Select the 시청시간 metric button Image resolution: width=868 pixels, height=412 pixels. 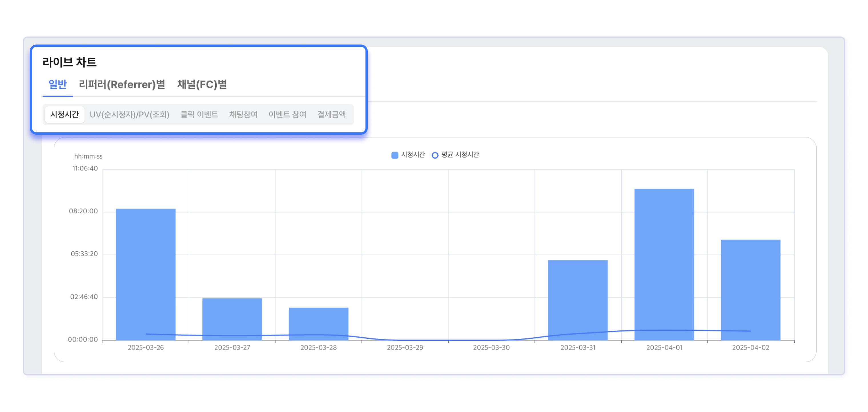64,114
